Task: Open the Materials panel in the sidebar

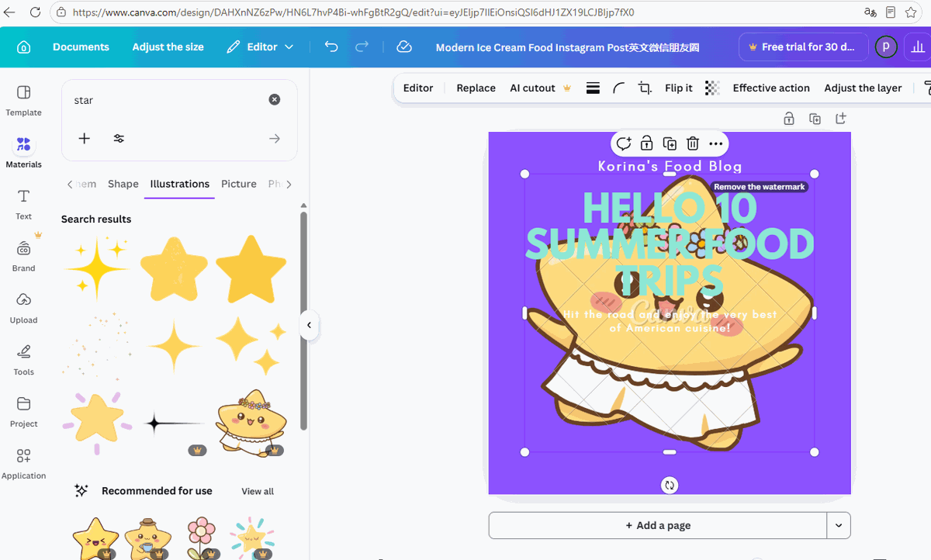Action: 23,151
